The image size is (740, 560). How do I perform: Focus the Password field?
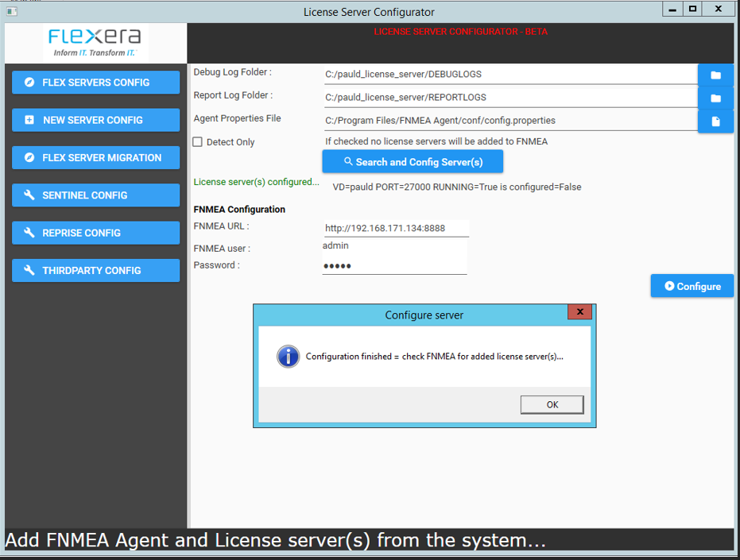394,266
